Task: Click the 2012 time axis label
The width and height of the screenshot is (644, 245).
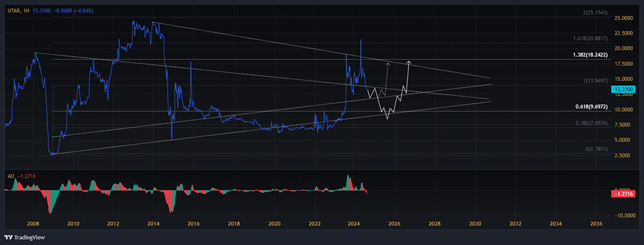Action: click(113, 224)
